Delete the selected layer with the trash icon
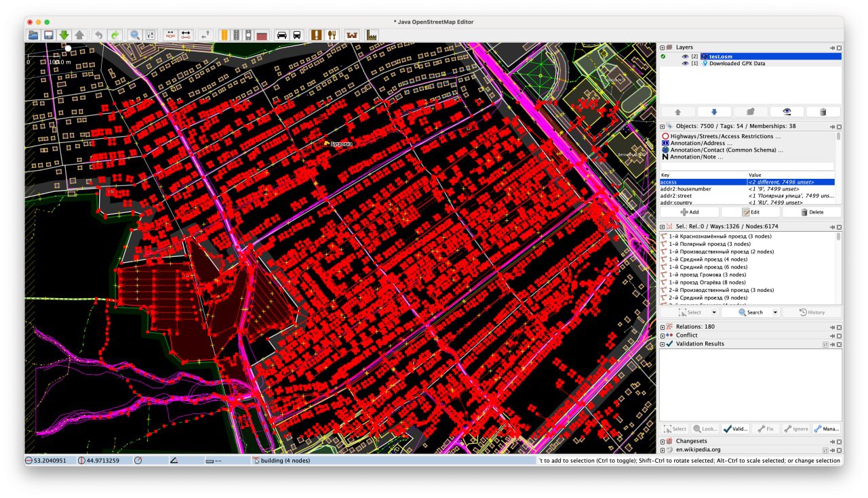The height and width of the screenshot is (498, 868). 823,112
